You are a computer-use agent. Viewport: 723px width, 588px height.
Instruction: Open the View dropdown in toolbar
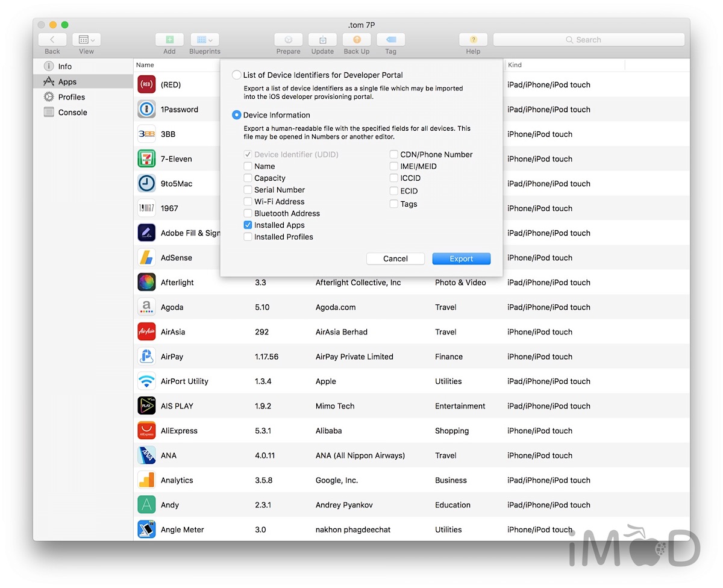[x=86, y=40]
